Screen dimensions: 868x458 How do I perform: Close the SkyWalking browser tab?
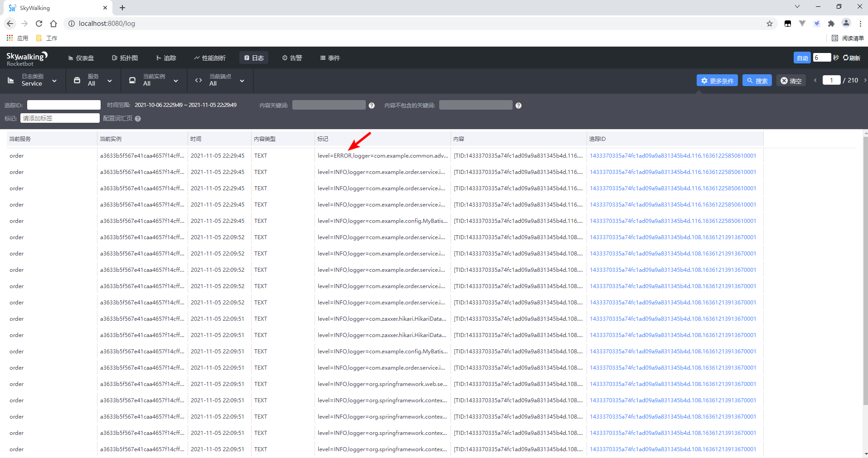[105, 8]
